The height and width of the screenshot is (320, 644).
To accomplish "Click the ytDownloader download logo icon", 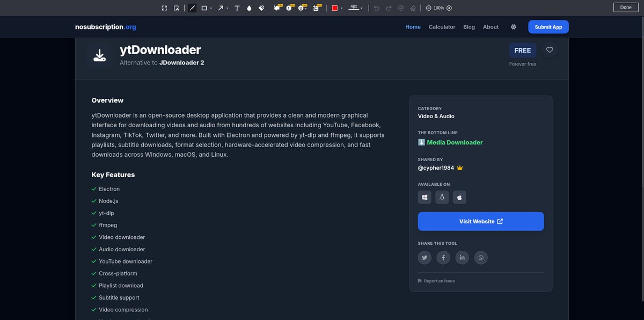I will 99,55.
